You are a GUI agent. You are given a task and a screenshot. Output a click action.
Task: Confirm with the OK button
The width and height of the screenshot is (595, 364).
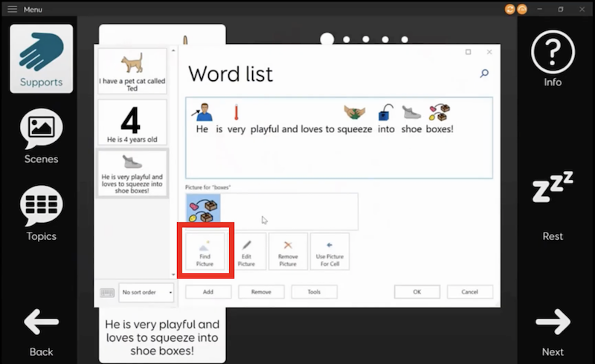point(416,292)
